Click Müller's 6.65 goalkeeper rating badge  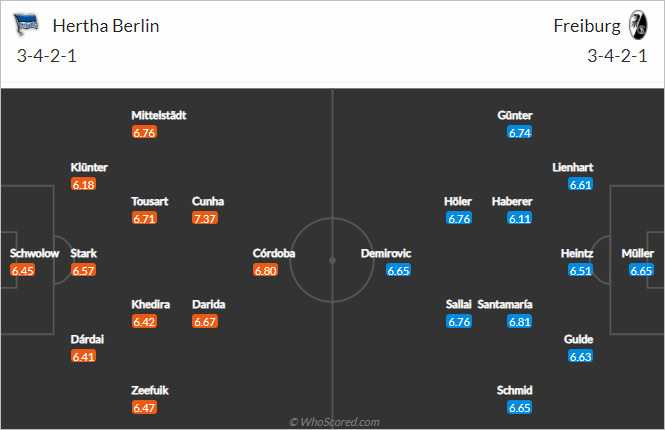point(641,271)
